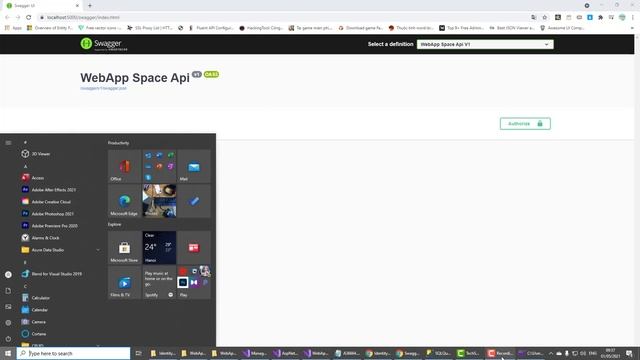
Task: Click the Power icon in Start
Action: pyautogui.click(x=8, y=339)
